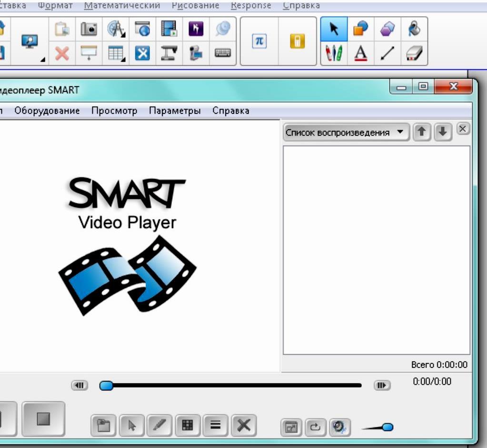Viewport: 487px width, 448px height.
Task: Choose the Line tool
Action: pyautogui.click(x=388, y=53)
